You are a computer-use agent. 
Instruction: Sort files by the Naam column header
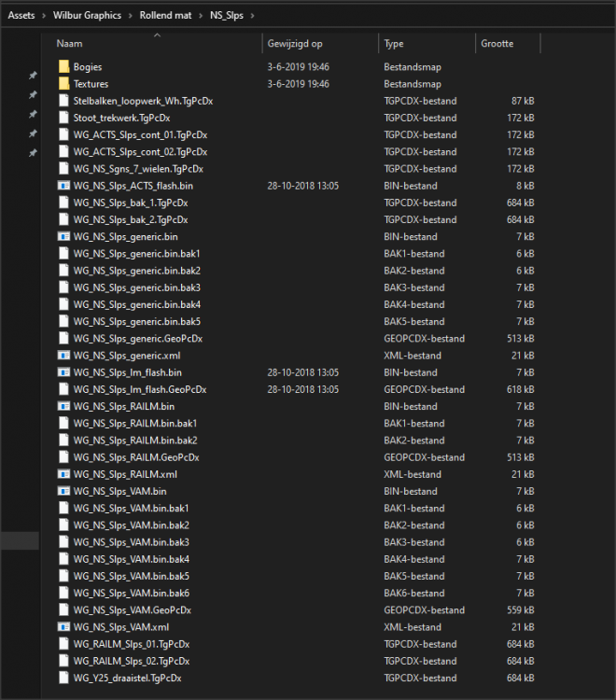click(x=70, y=44)
